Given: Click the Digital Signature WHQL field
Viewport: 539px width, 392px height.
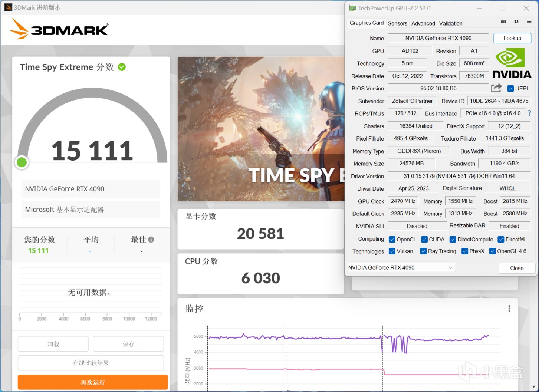Looking at the screenshot, I should (507, 188).
